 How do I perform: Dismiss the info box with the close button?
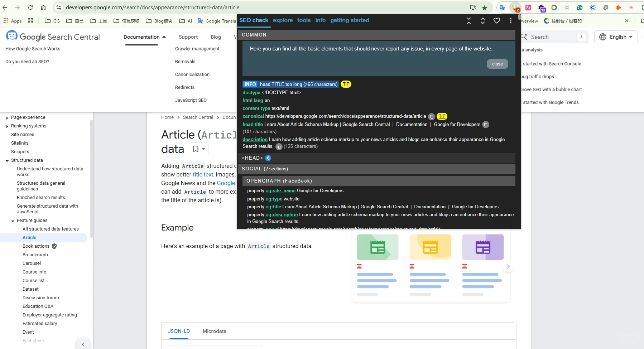click(x=498, y=64)
